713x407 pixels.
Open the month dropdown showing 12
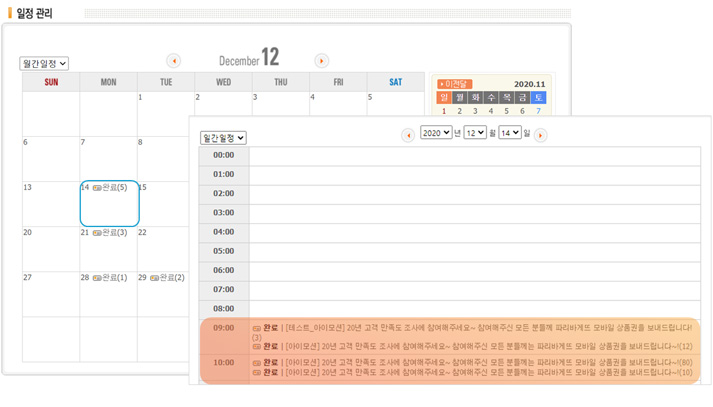point(475,133)
